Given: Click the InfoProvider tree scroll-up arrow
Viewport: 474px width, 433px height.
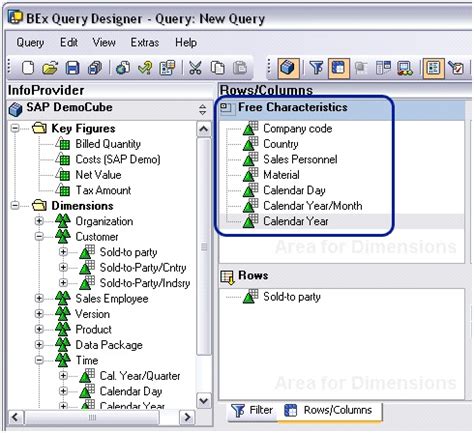Looking at the screenshot, I should point(204,129).
